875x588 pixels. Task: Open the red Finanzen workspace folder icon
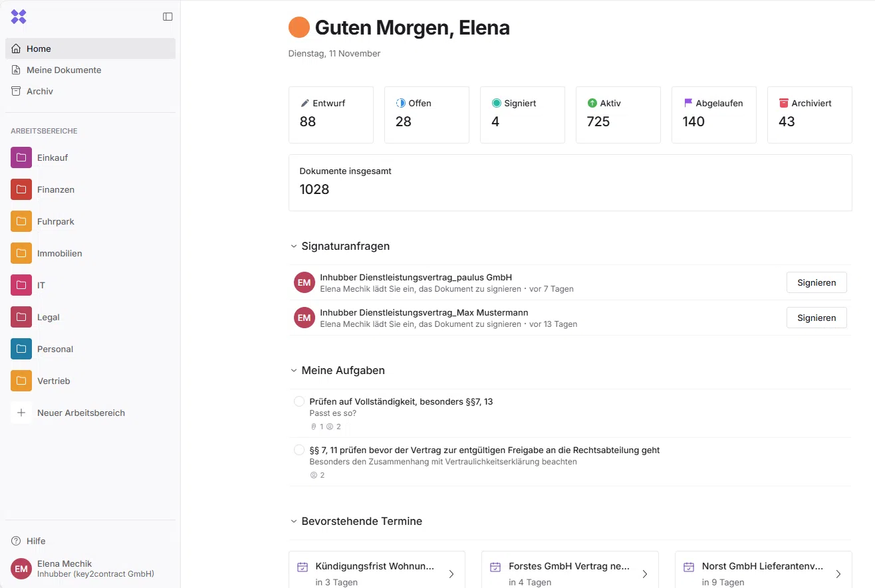(21, 189)
